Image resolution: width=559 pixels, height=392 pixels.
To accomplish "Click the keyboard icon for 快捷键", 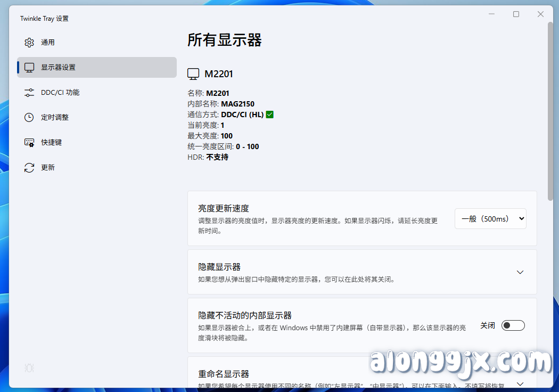I will [x=29, y=143].
